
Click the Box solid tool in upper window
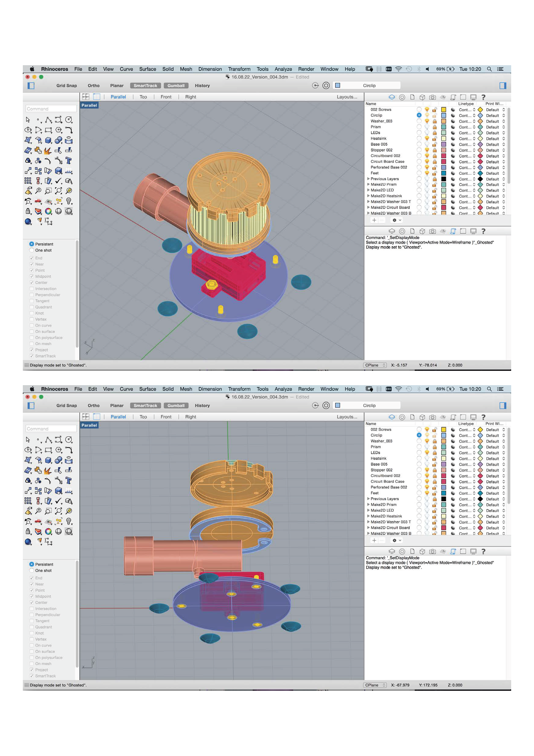(x=48, y=140)
